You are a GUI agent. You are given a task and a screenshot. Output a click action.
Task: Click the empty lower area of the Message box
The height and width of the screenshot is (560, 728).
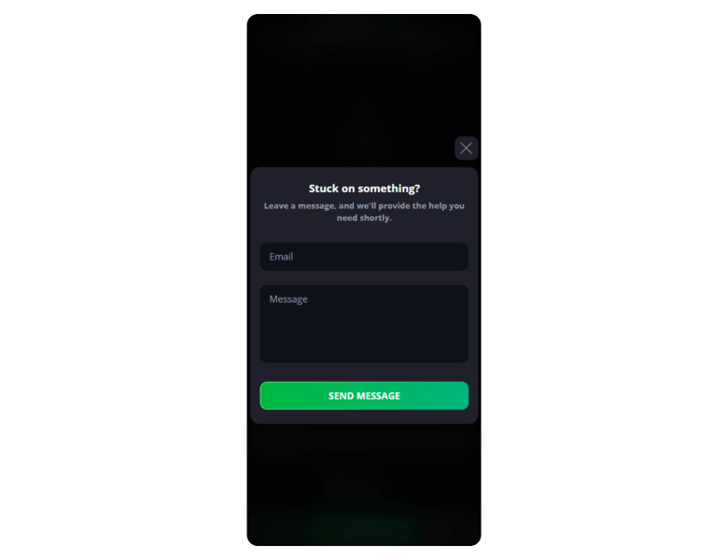(x=364, y=342)
